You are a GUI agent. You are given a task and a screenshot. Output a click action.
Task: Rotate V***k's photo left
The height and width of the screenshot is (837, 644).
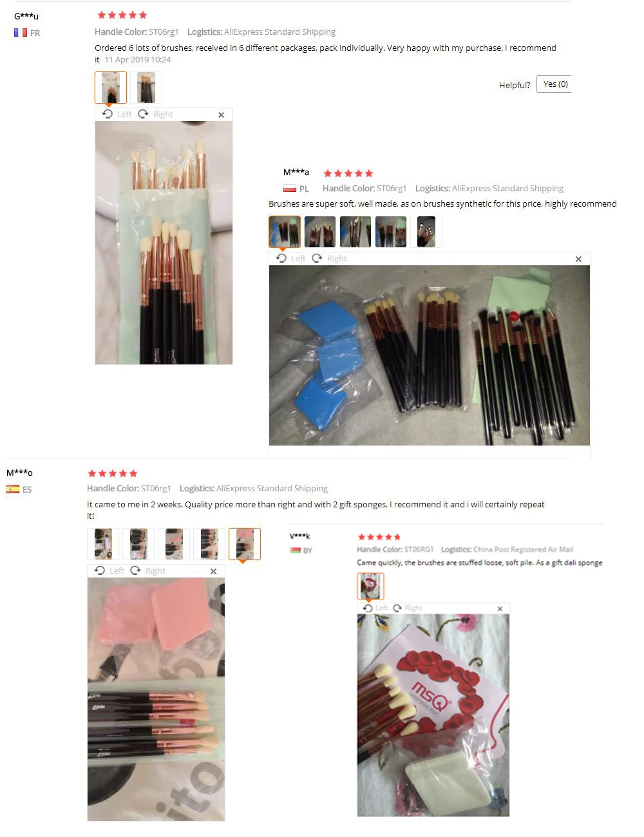pos(375,608)
